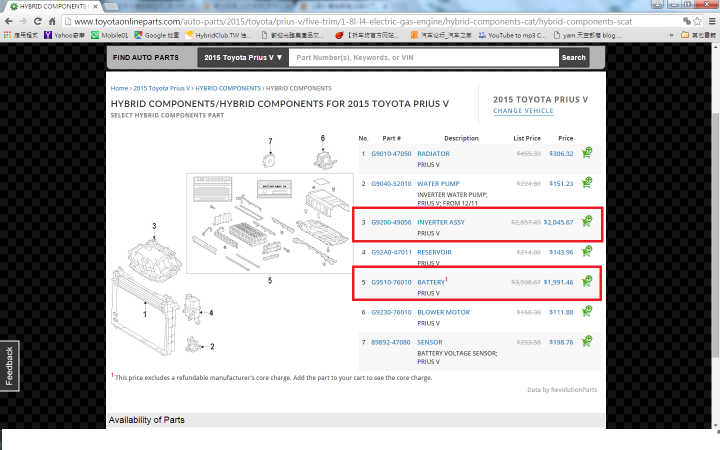Go back to previous browser page

pyautogui.click(x=9, y=21)
